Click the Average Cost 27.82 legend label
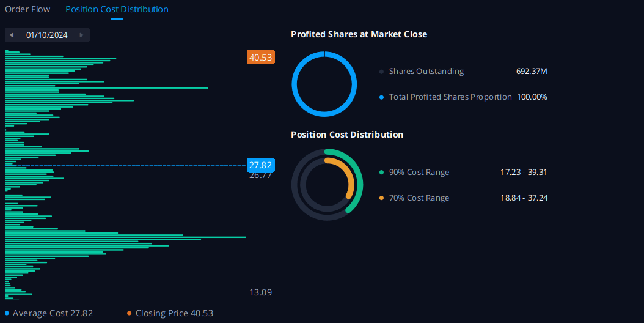This screenshot has width=644, height=323. click(x=53, y=313)
